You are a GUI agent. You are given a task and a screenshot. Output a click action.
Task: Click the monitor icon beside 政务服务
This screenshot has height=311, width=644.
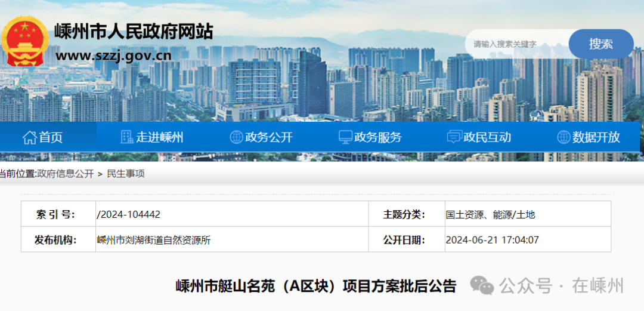(345, 137)
